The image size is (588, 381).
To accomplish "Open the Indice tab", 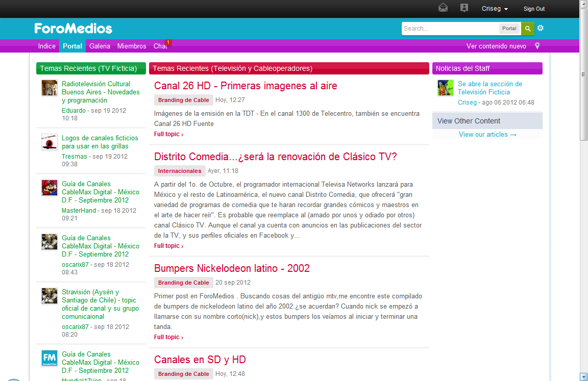I will point(46,46).
